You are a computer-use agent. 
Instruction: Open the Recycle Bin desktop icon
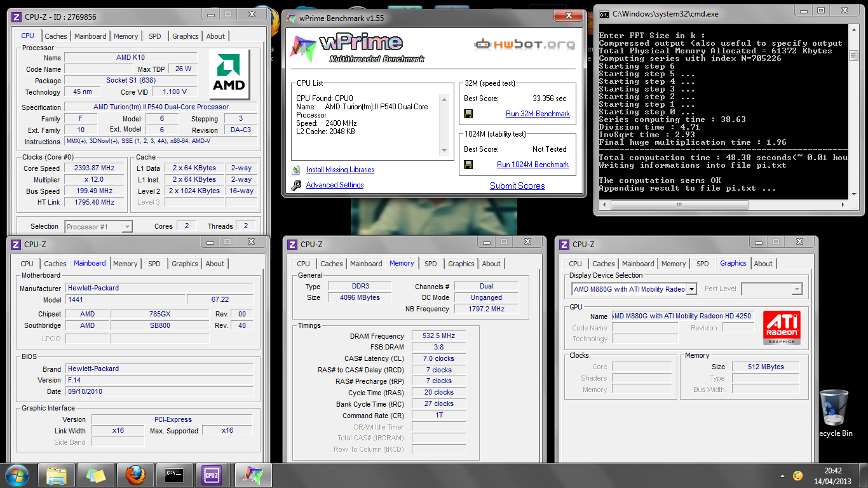point(835,413)
